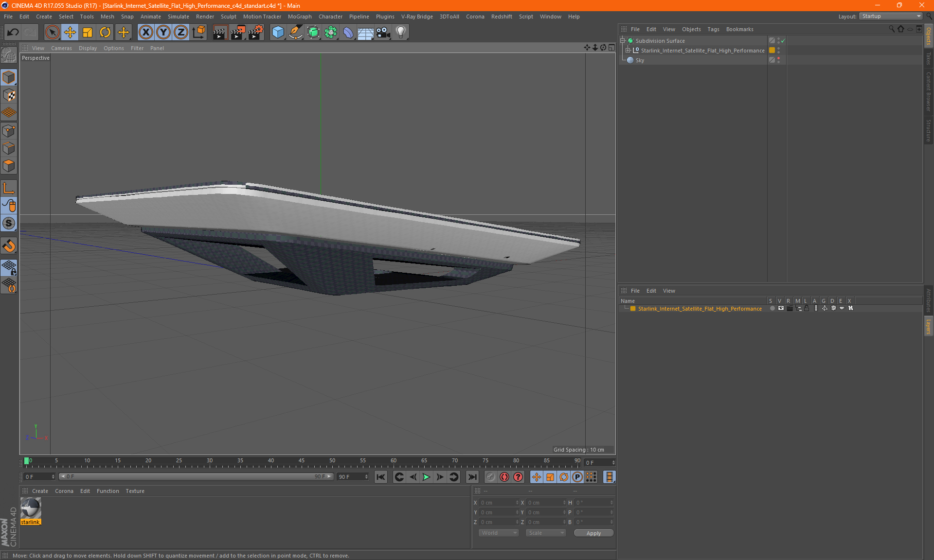The height and width of the screenshot is (560, 934).
Task: Click the Undo arrow icon
Action: click(13, 33)
